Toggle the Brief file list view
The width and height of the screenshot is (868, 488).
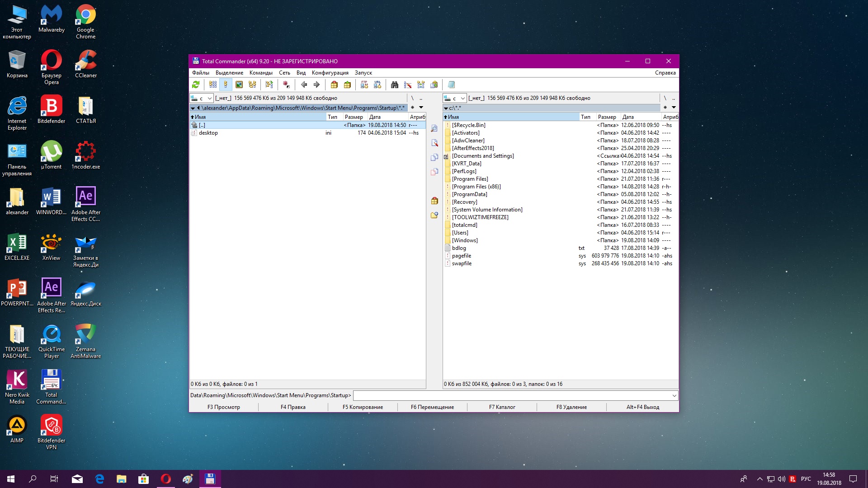[x=213, y=84]
